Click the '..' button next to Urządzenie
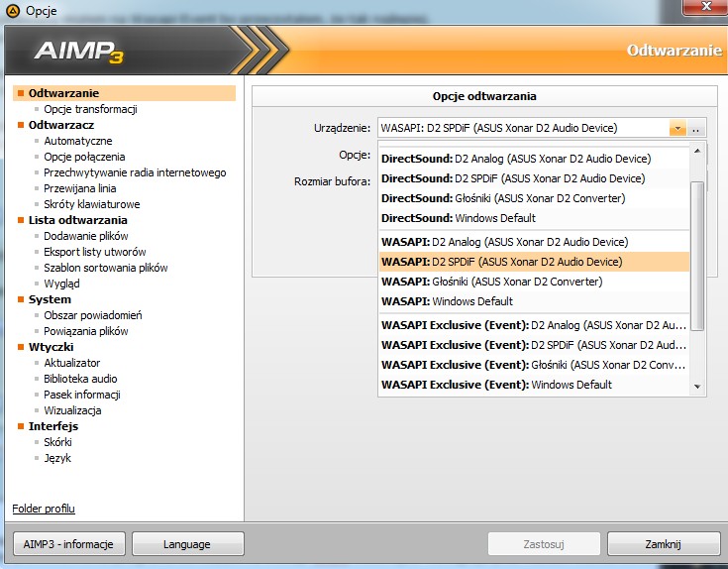Screen dimensions: 728x569 coord(695,128)
